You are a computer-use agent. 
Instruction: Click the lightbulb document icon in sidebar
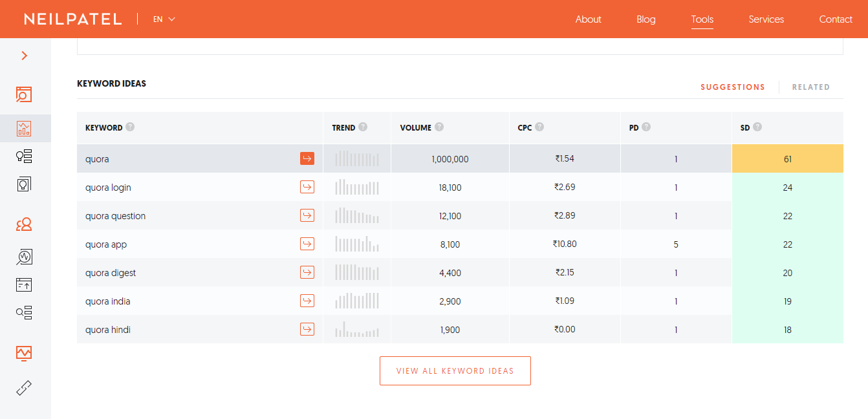pyautogui.click(x=24, y=184)
